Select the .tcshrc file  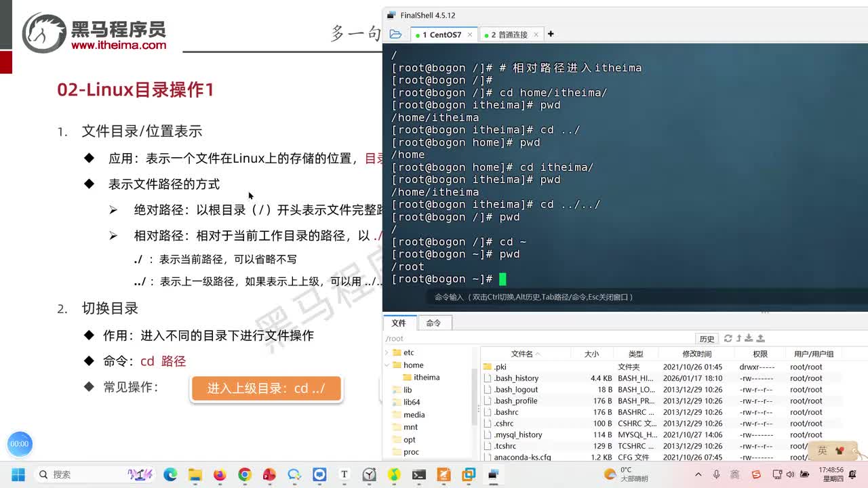[x=661, y=446]
